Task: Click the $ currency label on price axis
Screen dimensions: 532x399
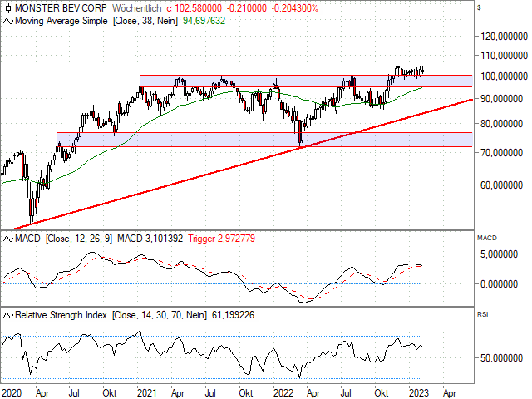Action: tap(479, 7)
